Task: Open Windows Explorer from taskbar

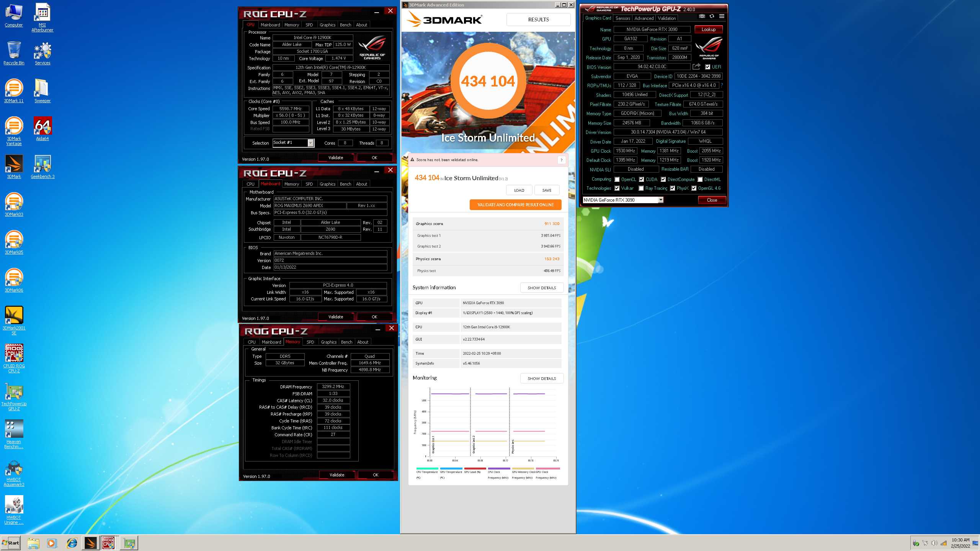Action: click(x=33, y=543)
